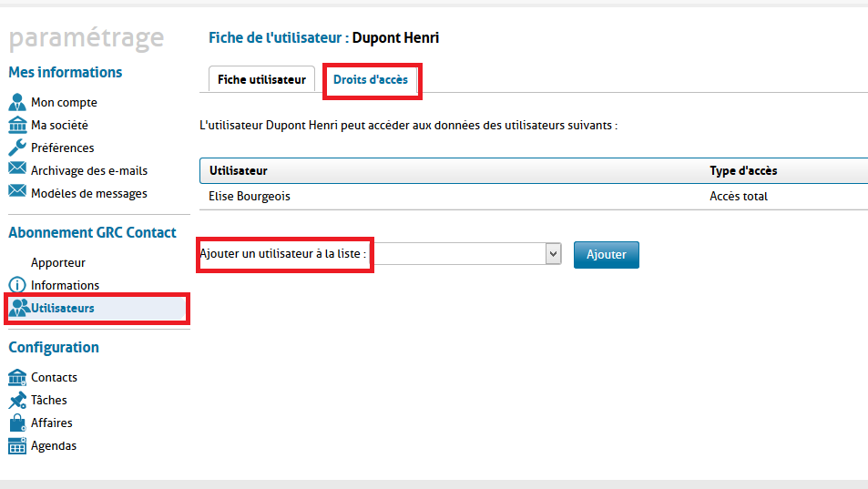Screen dimensions: 868x489
Task: Click the Contacts building icon in Configuration
Action: point(17,377)
